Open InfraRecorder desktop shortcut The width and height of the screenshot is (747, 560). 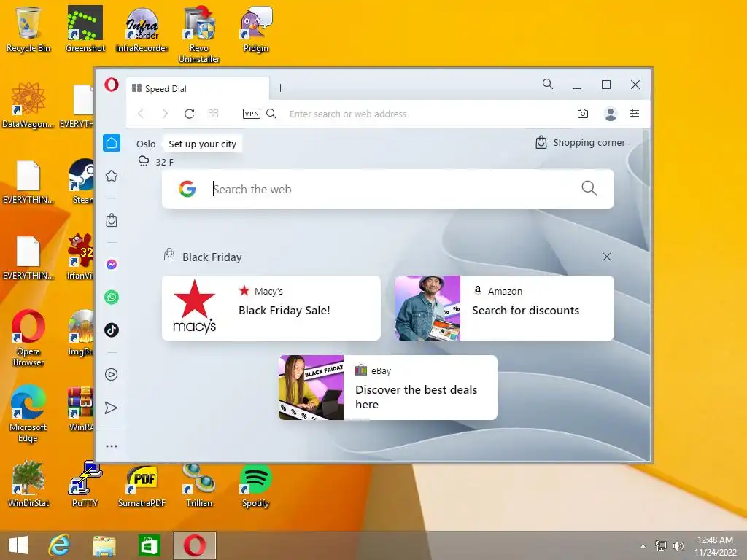(142, 29)
